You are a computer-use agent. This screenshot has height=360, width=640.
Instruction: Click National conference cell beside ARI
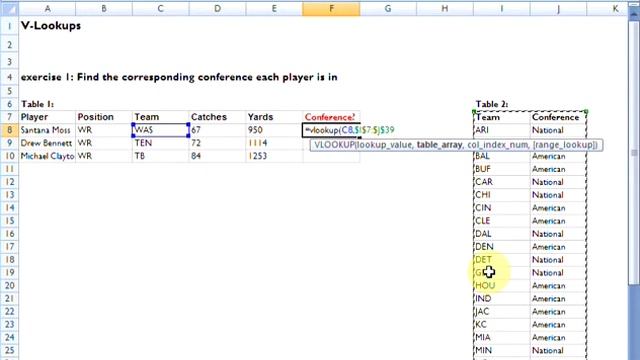(x=558, y=130)
